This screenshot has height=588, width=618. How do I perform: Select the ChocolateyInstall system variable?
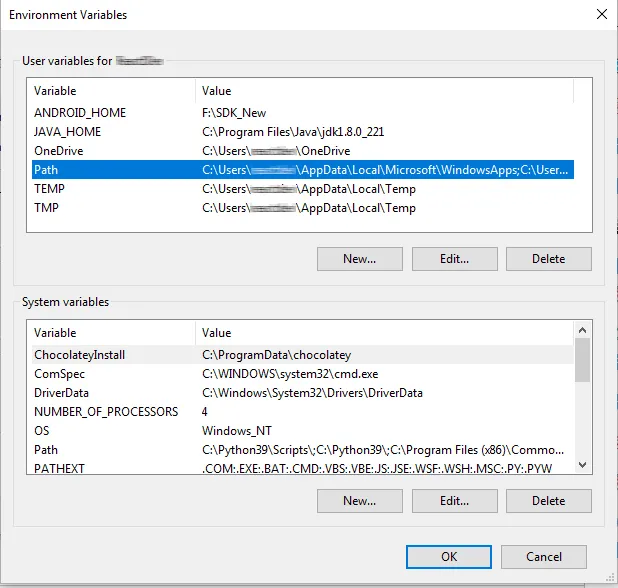click(303, 355)
